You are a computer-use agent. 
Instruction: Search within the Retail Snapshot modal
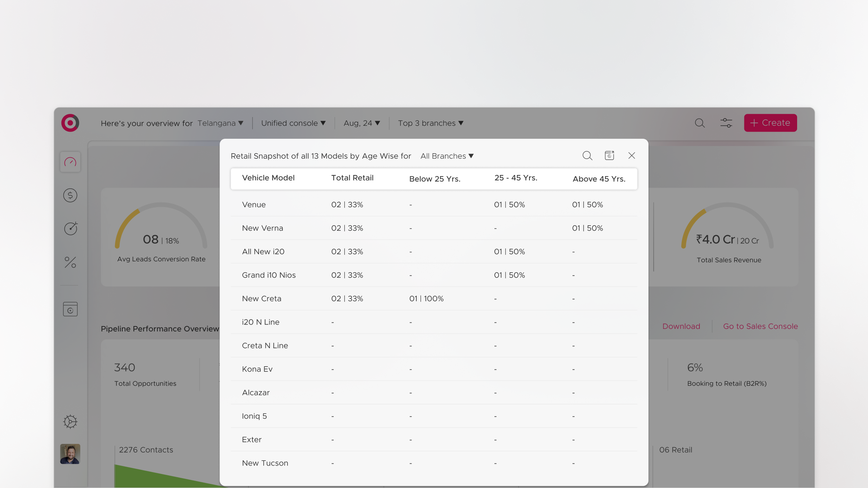pos(587,156)
